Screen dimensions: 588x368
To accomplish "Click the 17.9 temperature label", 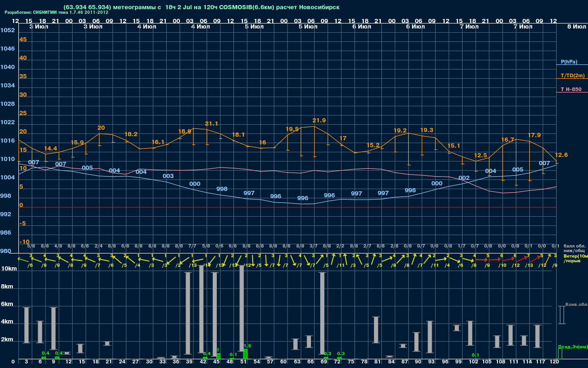I will pos(534,135).
